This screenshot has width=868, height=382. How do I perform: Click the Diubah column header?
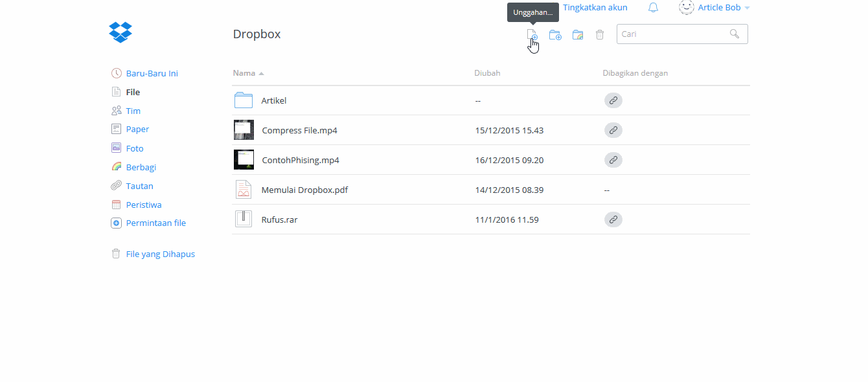click(x=487, y=73)
